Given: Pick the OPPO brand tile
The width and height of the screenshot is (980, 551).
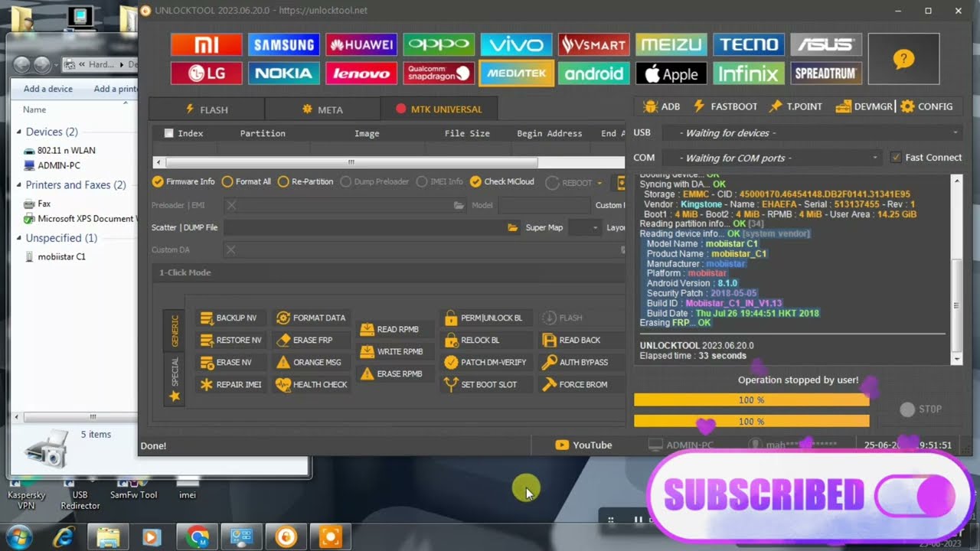Looking at the screenshot, I should click(439, 44).
